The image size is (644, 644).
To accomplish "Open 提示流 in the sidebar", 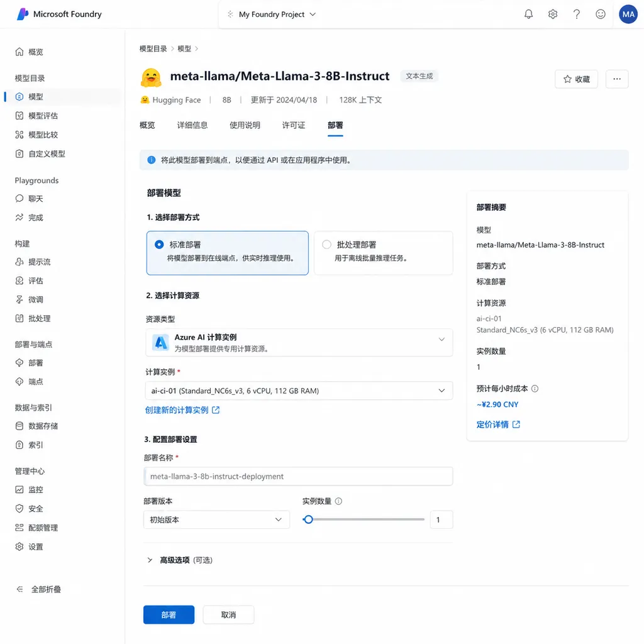I will click(33, 262).
